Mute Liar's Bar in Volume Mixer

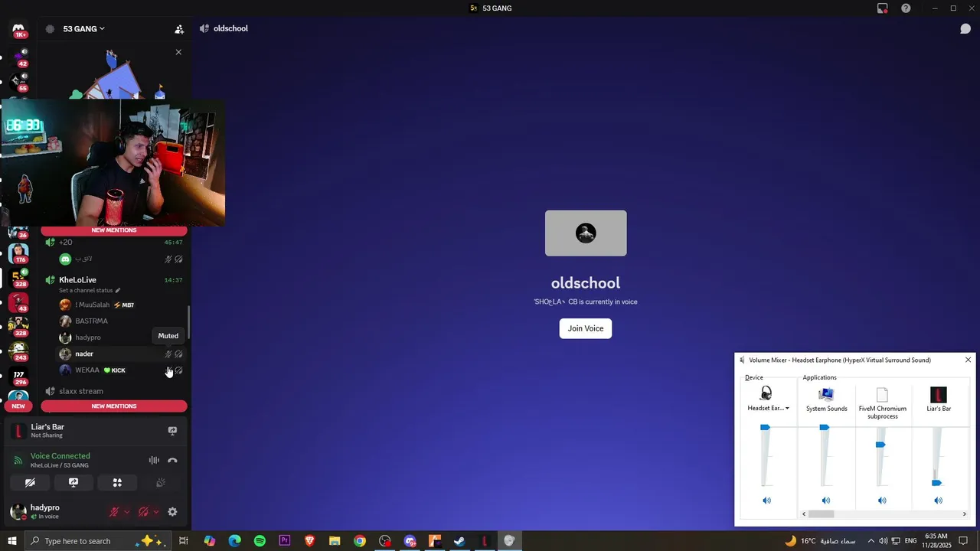point(939,500)
